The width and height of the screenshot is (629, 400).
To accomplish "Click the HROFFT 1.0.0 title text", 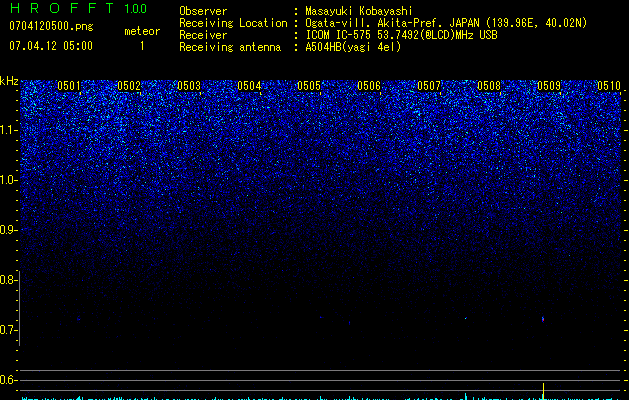I will pos(79,8).
